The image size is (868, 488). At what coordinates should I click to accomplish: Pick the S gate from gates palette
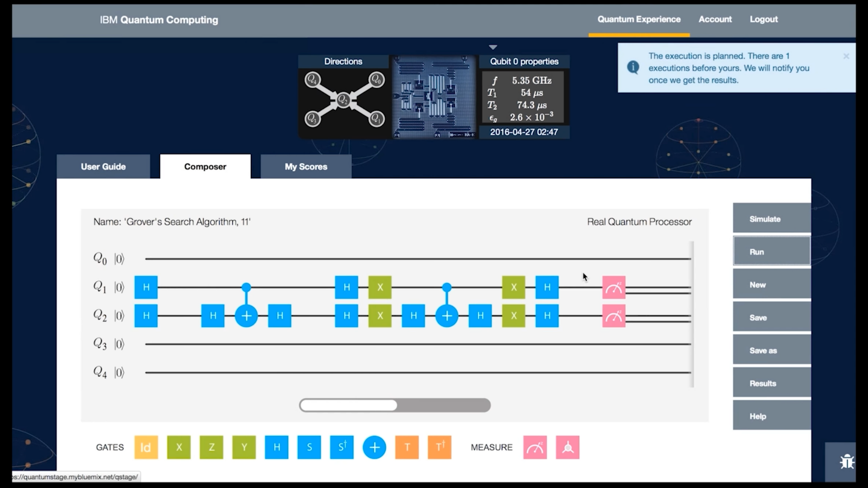tap(309, 447)
